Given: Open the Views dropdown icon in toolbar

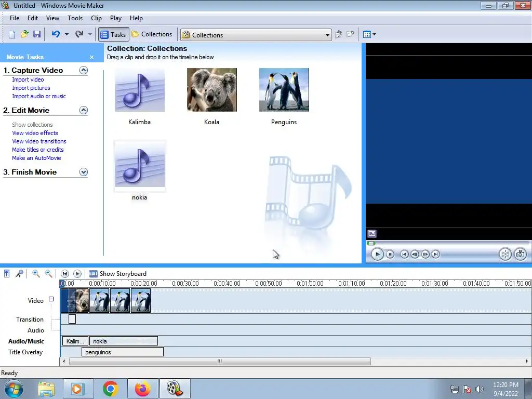Looking at the screenshot, I should click(369, 34).
